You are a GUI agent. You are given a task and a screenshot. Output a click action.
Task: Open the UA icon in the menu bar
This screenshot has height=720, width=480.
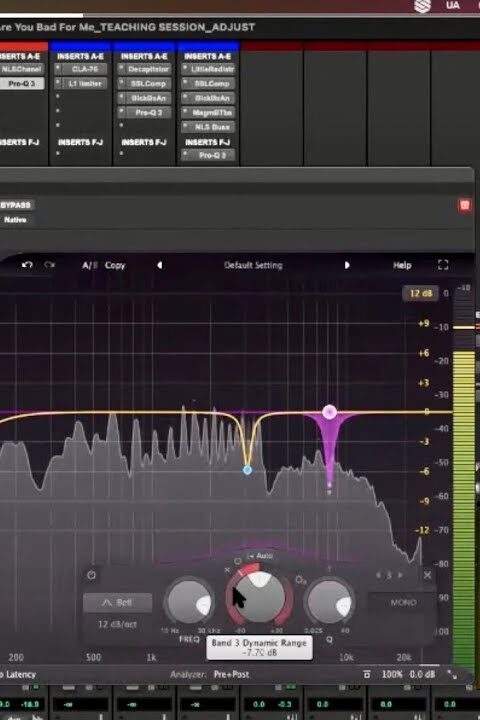tap(452, 6)
